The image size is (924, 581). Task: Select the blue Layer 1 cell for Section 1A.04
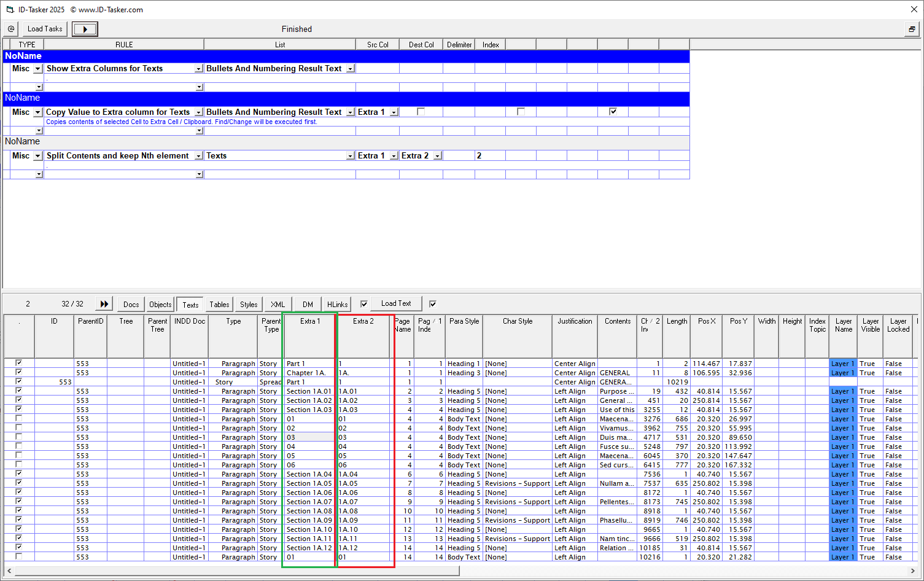pos(843,474)
